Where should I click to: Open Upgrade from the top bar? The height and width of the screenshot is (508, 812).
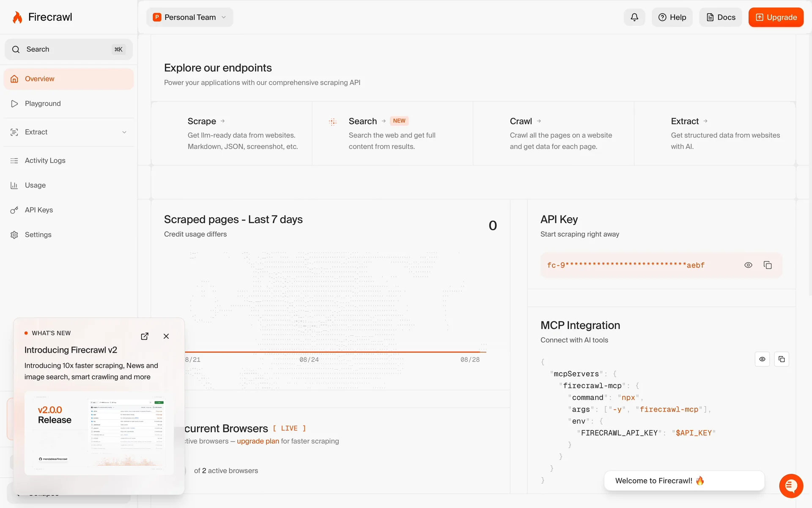[x=776, y=17]
